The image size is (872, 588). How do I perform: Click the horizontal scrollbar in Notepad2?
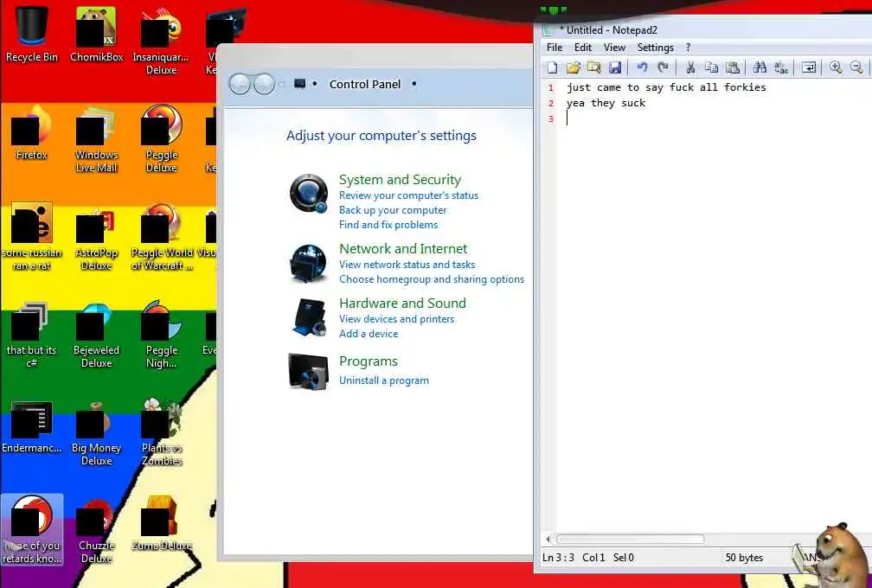pyautogui.click(x=631, y=539)
